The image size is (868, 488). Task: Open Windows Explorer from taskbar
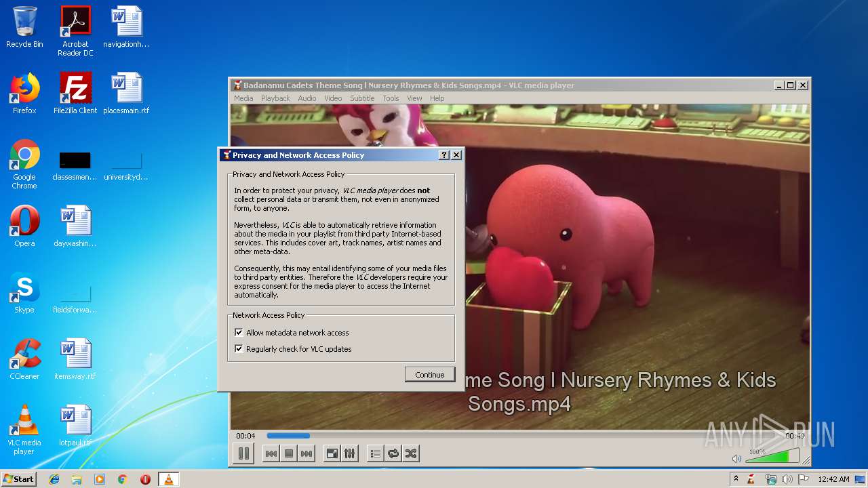77,479
